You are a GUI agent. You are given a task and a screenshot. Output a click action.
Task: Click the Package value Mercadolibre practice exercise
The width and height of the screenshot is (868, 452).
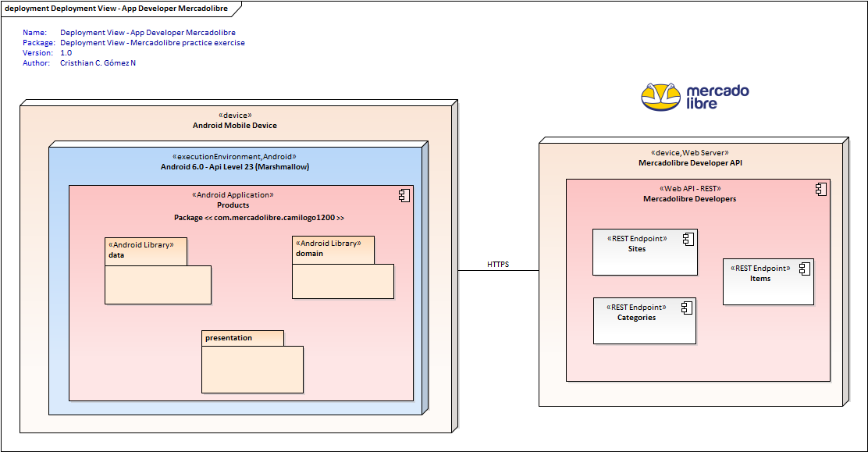click(x=152, y=43)
